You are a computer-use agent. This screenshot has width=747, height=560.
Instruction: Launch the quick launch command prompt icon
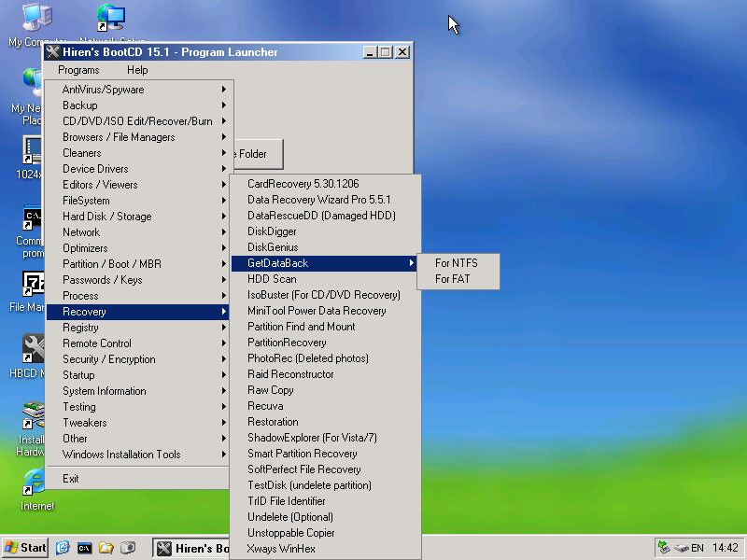coord(84,548)
